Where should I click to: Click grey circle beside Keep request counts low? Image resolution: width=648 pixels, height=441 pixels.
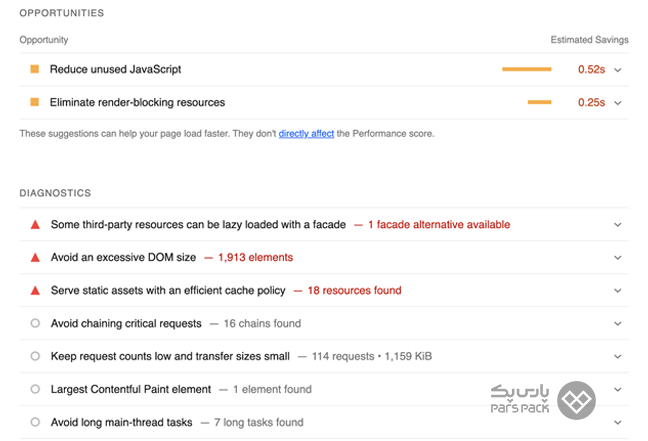[x=35, y=356]
